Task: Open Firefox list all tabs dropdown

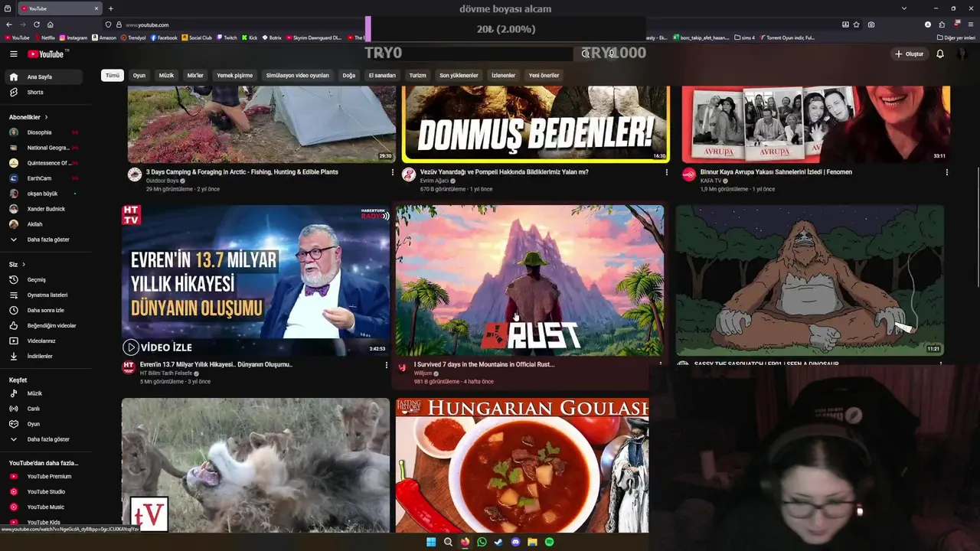Action: (904, 8)
